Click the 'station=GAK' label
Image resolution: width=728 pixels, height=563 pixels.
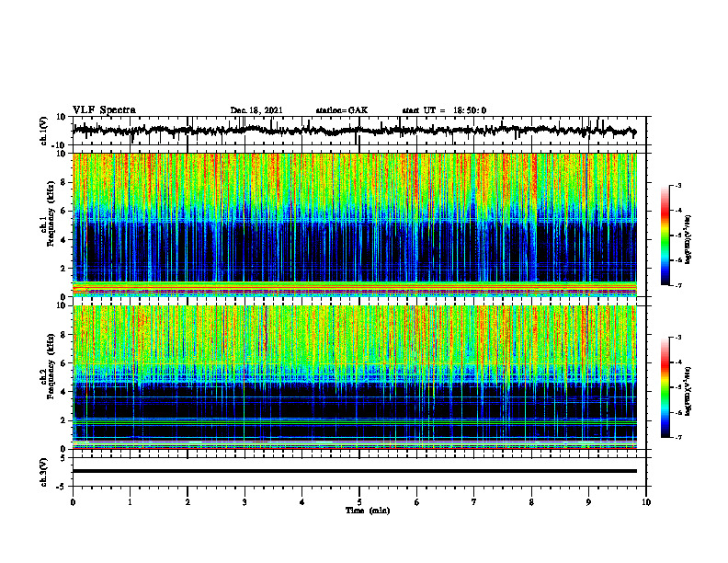(x=342, y=110)
